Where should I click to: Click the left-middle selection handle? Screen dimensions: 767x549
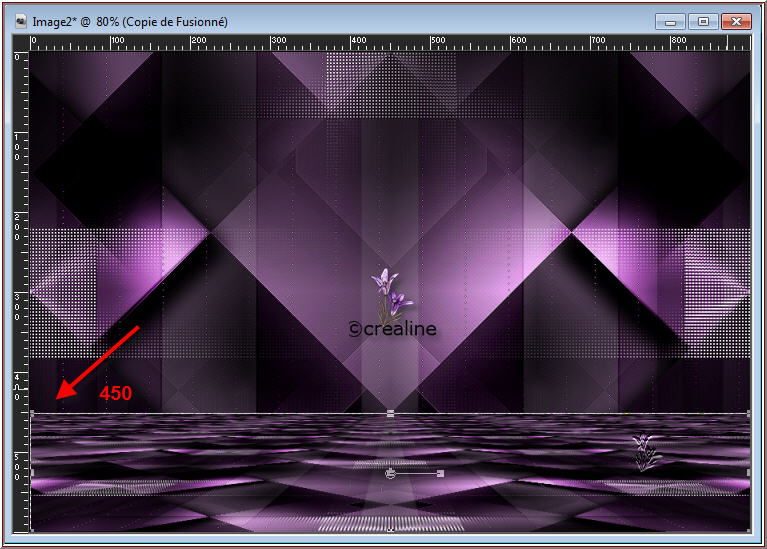(33, 471)
